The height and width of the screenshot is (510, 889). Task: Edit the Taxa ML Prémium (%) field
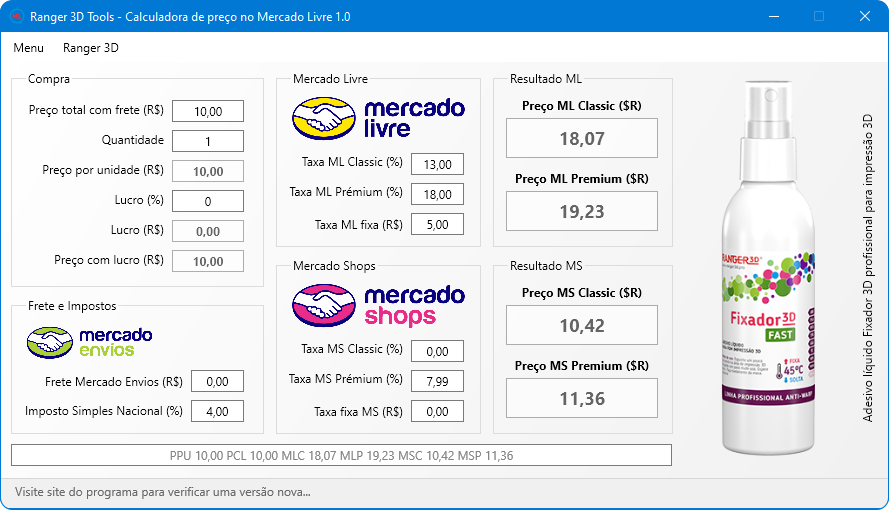click(x=437, y=194)
